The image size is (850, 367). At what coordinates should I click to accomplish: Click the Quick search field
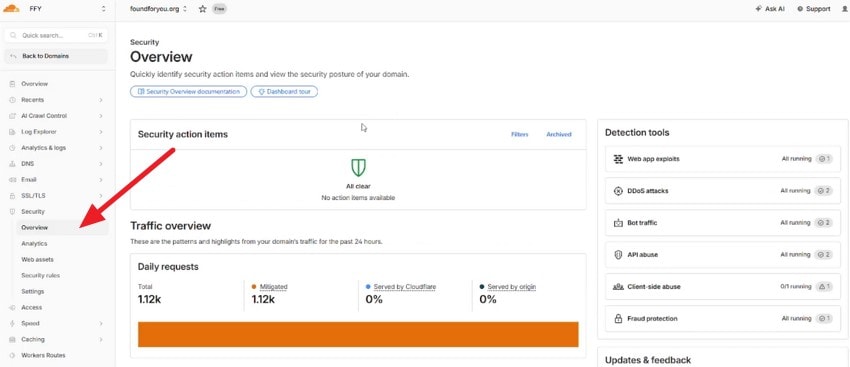tap(56, 35)
